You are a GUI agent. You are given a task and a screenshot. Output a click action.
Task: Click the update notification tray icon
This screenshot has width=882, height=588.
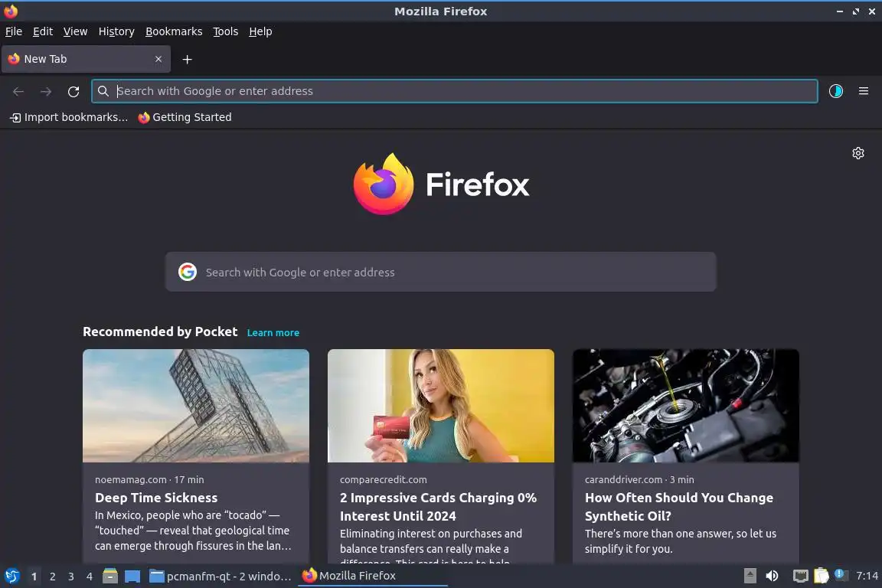[840, 574]
